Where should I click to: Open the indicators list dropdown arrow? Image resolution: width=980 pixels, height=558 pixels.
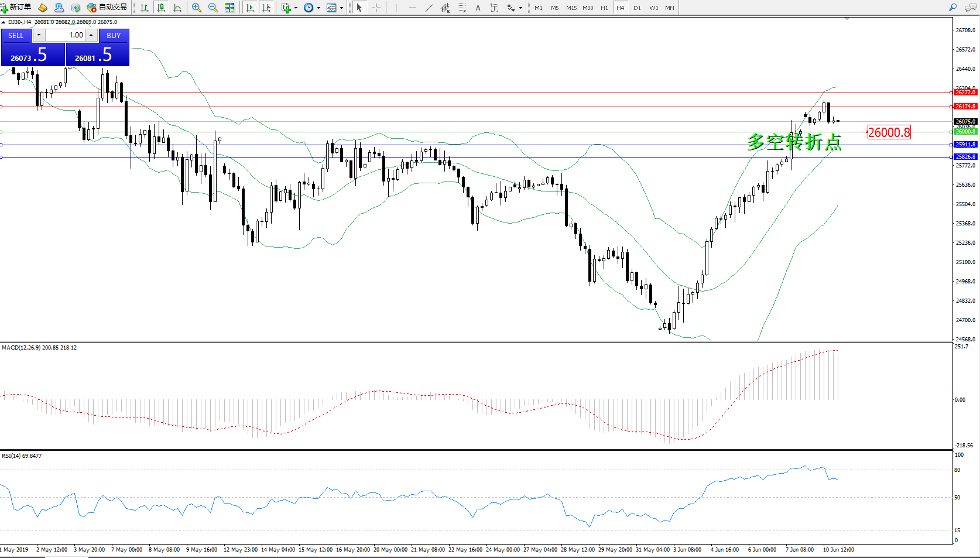click(x=296, y=8)
